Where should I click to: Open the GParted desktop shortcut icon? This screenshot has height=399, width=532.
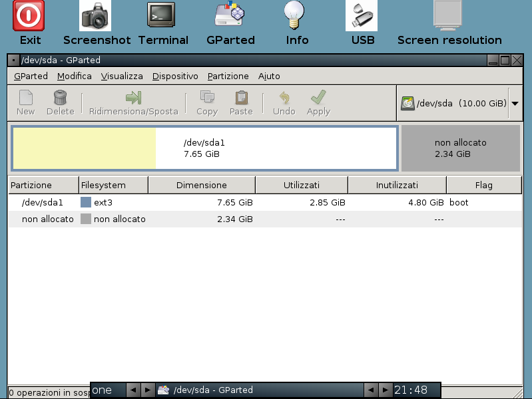pos(230,14)
